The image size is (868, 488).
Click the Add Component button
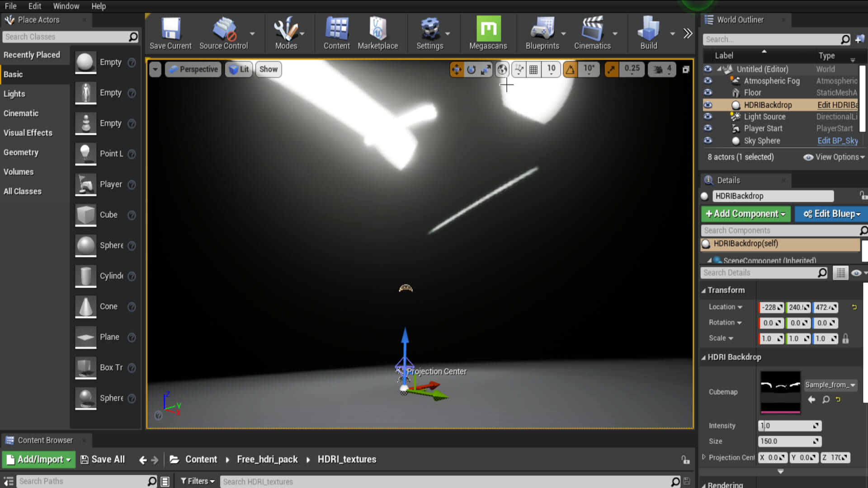[745, 214]
